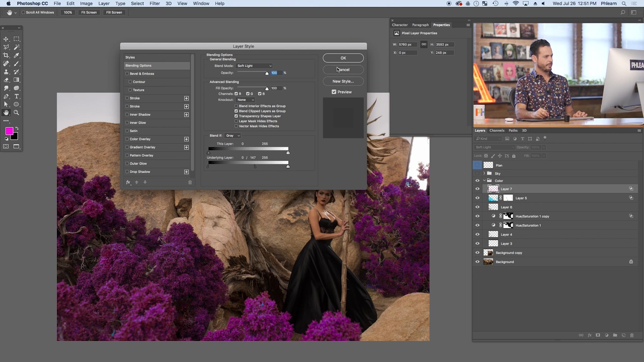This screenshot has height=362, width=644.
Task: Click the plus icon beside Gradient Overlay
Action: coord(186,147)
